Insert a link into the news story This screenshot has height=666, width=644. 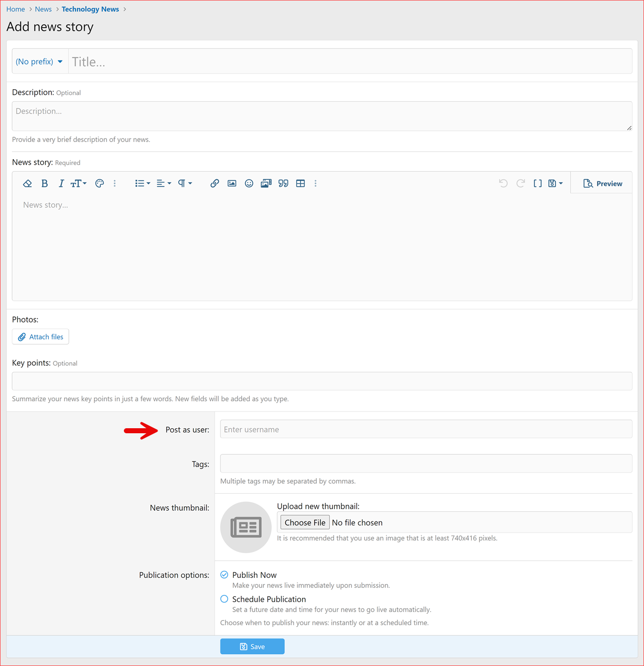(214, 183)
